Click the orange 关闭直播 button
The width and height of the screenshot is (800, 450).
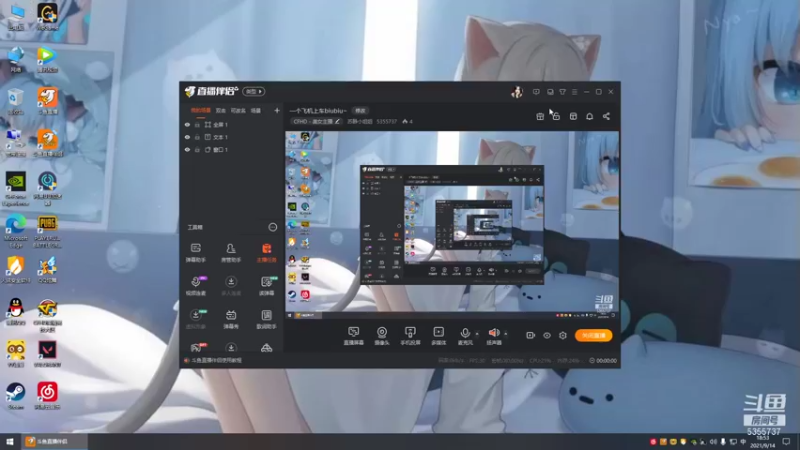(593, 335)
